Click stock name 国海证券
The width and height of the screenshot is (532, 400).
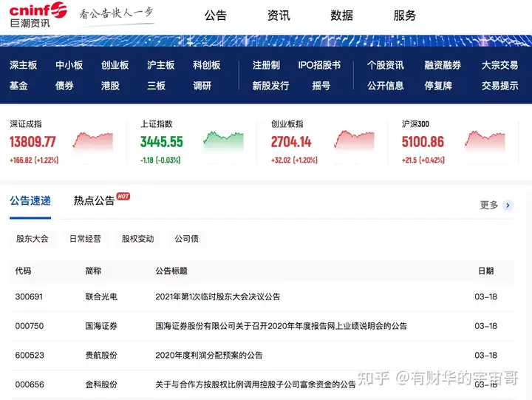click(x=101, y=326)
